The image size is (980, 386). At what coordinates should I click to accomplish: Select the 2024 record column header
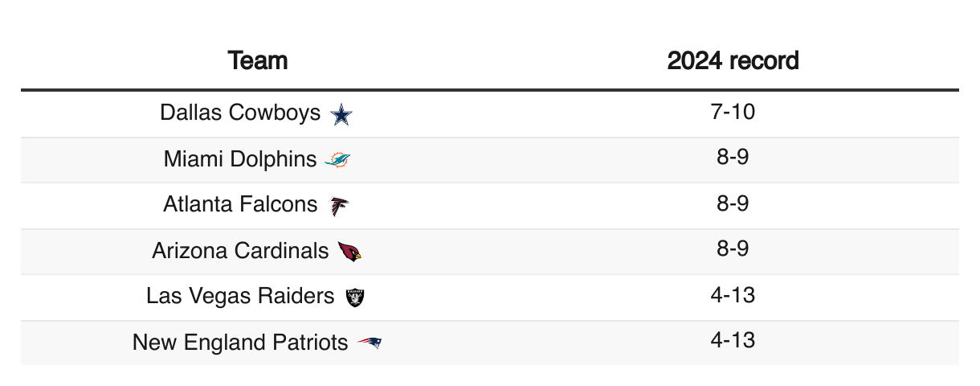(x=733, y=60)
